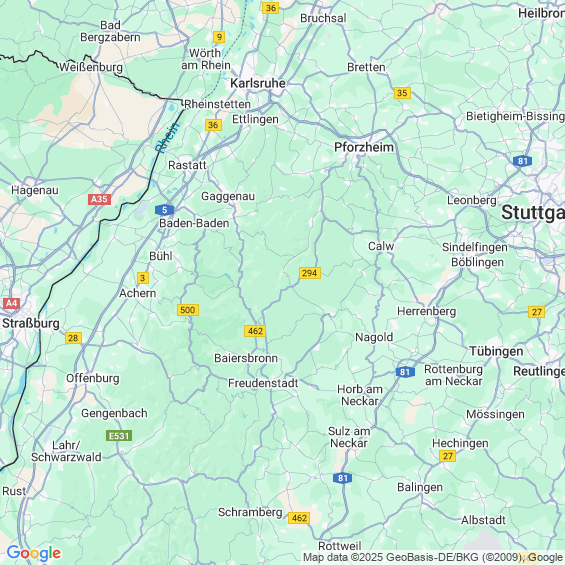Viewport: 565px width, 565px height.
Task: Click the Baden-Baden town label
Action: point(194,223)
